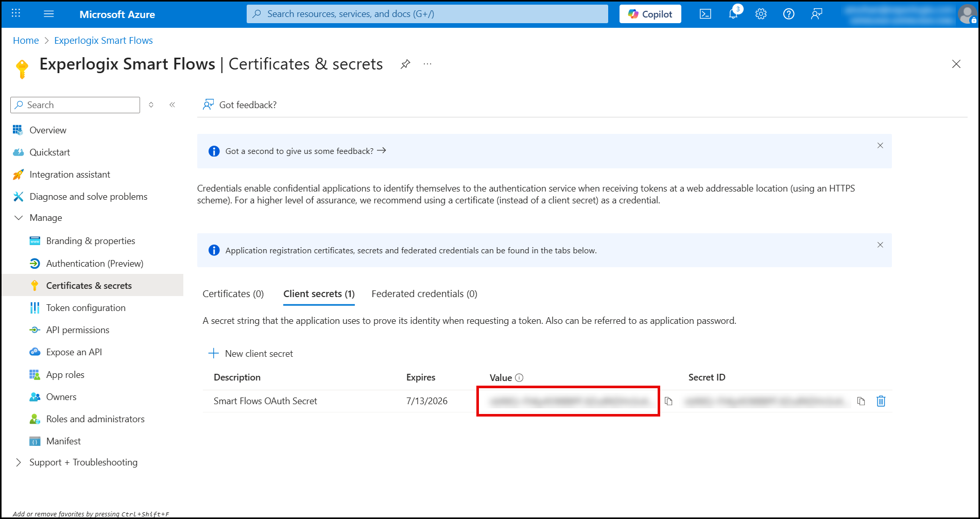Viewport: 980px width, 519px height.
Task: Open Owners
Action: click(x=61, y=397)
